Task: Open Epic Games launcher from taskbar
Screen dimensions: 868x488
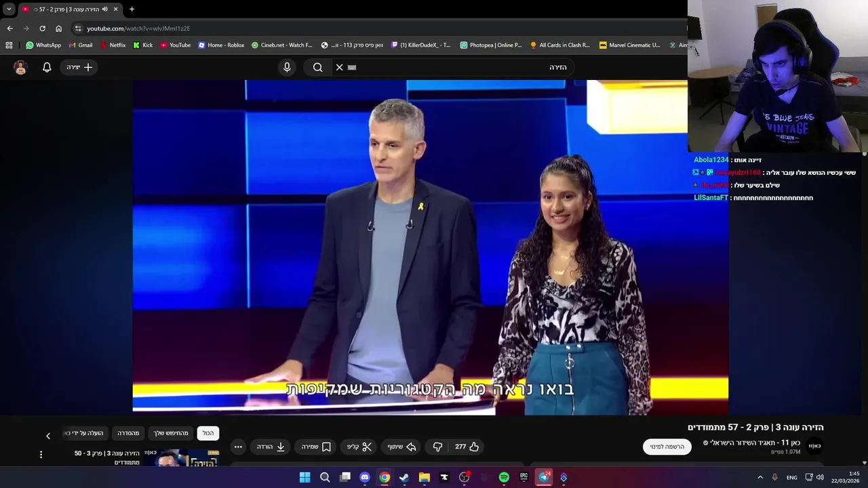Action: 524,477
